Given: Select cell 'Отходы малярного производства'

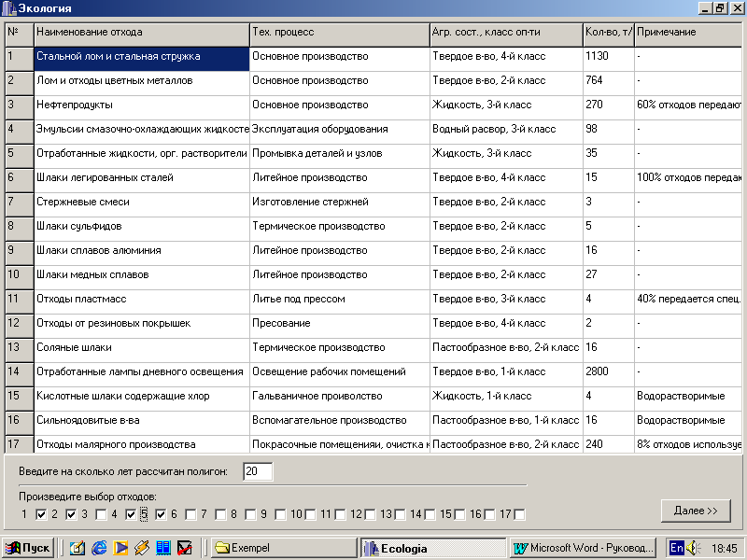Looking at the screenshot, I should click(142, 444).
